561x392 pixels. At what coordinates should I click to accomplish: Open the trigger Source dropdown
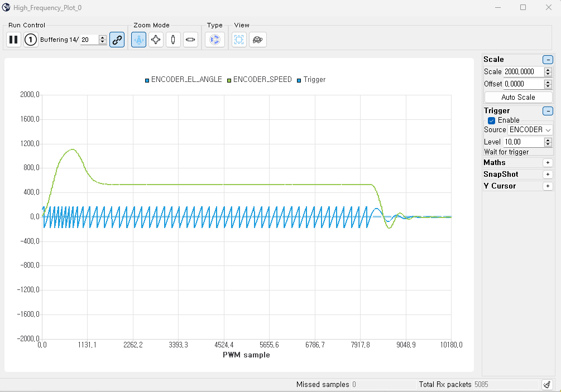pyautogui.click(x=529, y=129)
